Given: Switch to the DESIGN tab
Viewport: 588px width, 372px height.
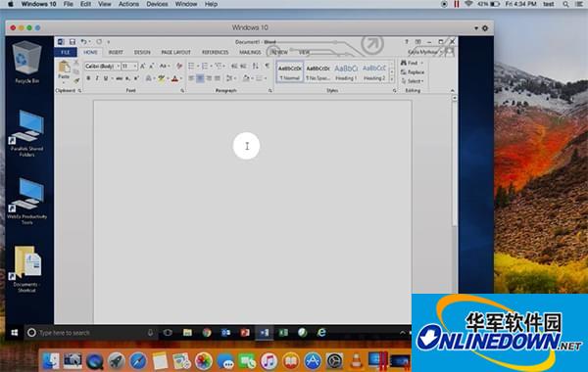Looking at the screenshot, I should pyautogui.click(x=142, y=52).
